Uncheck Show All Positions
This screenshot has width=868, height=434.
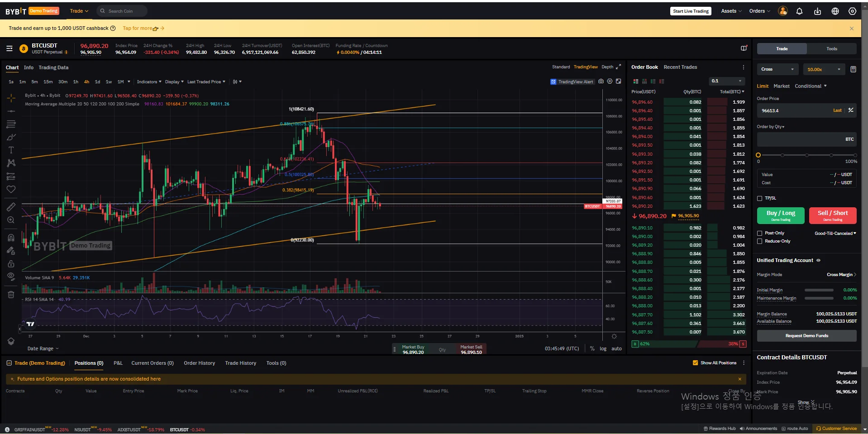click(696, 363)
